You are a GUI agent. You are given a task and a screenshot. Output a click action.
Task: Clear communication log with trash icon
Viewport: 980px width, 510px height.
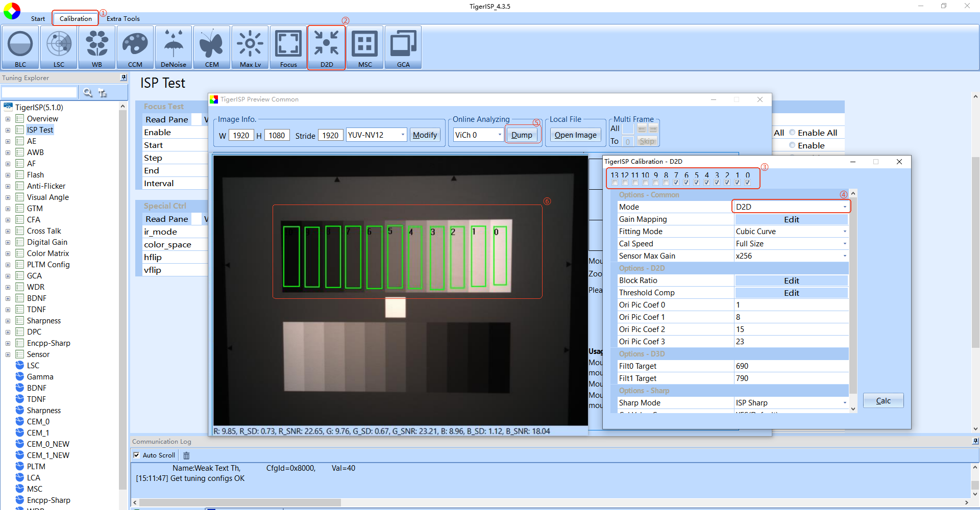[186, 455]
